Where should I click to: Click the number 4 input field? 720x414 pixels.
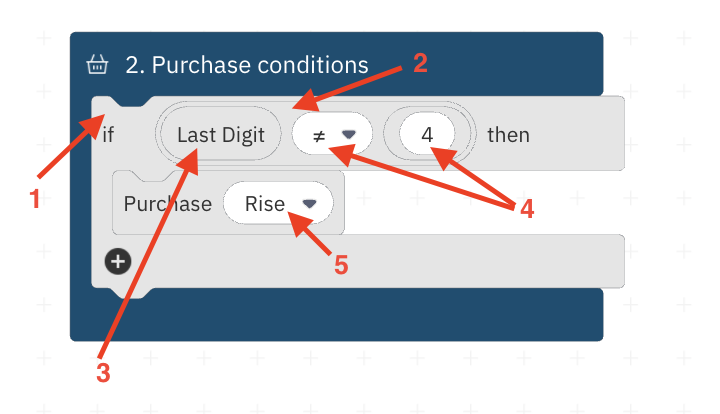tap(427, 134)
